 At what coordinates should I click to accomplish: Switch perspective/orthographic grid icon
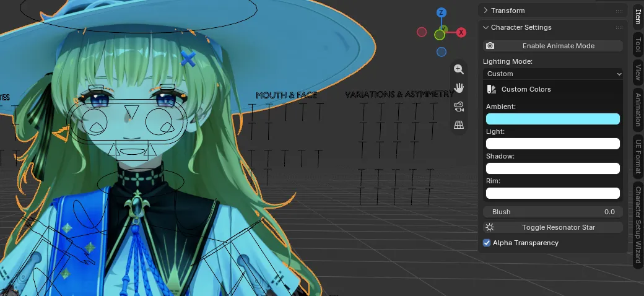click(x=459, y=125)
